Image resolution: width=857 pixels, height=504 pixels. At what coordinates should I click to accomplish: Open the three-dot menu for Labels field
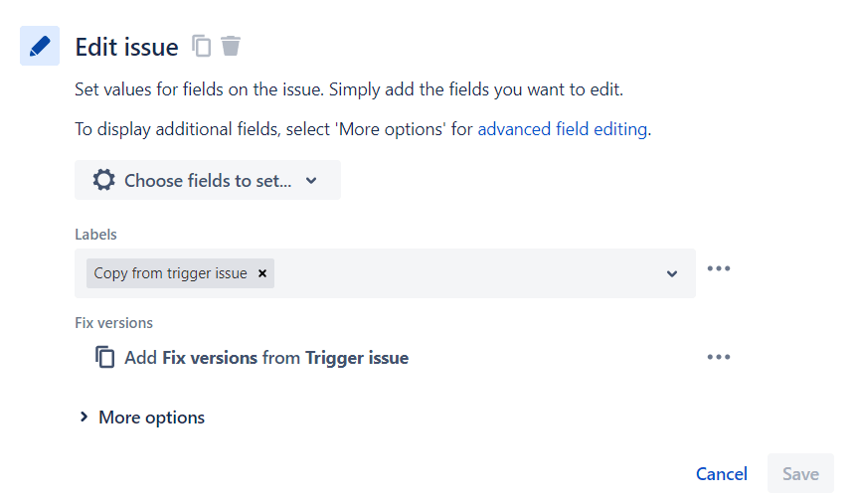(718, 268)
